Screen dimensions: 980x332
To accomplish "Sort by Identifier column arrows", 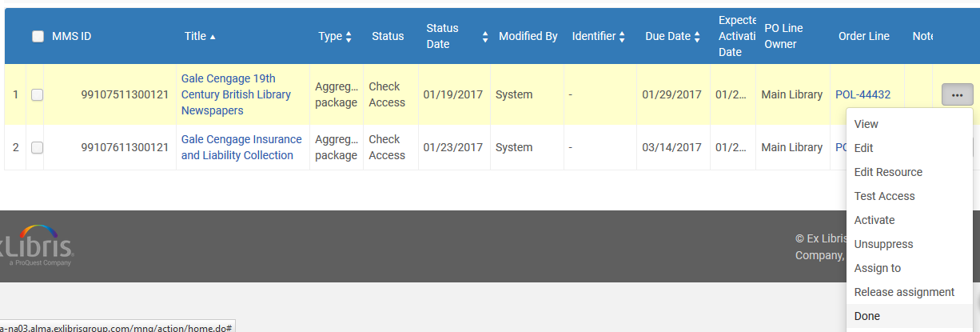I will [x=622, y=37].
